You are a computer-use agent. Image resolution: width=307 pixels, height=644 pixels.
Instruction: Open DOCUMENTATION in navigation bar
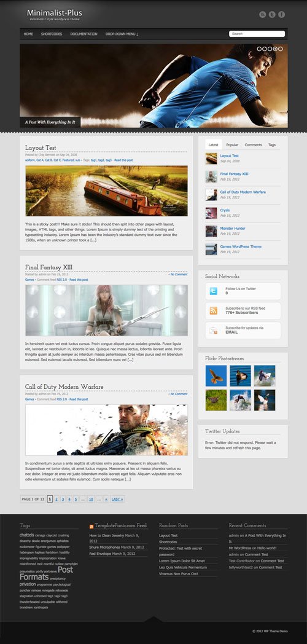coord(84,34)
